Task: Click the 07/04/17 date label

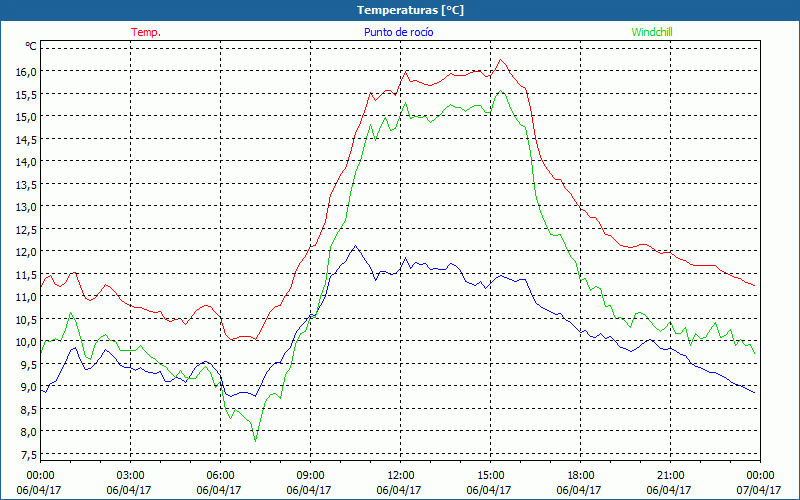Action: click(759, 490)
